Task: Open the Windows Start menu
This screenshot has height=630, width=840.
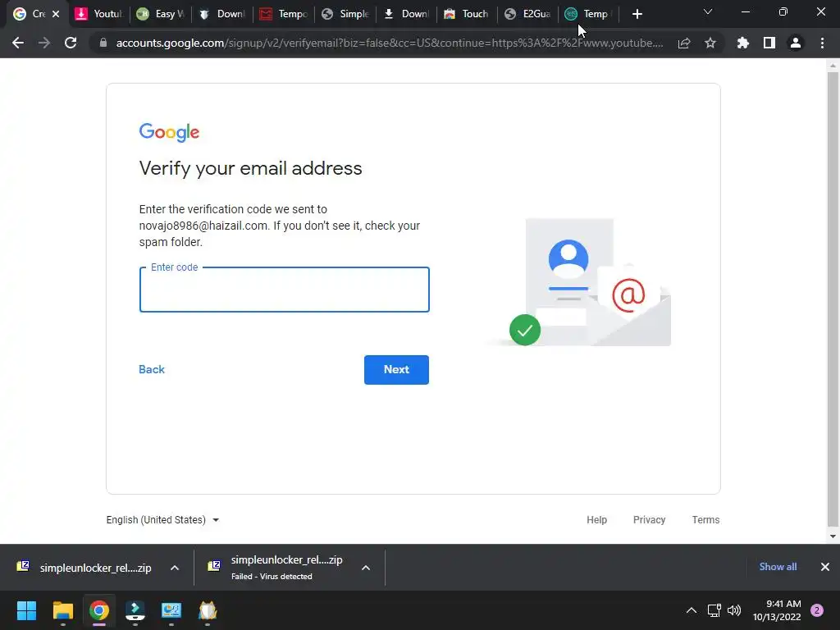Action: [x=26, y=610]
